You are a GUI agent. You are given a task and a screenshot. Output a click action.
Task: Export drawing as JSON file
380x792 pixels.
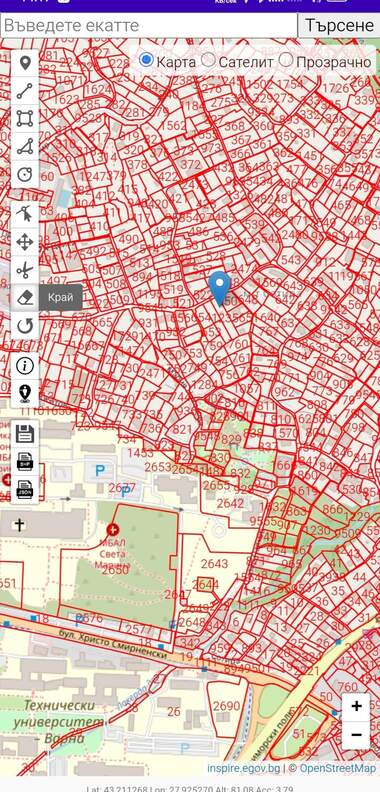click(25, 489)
